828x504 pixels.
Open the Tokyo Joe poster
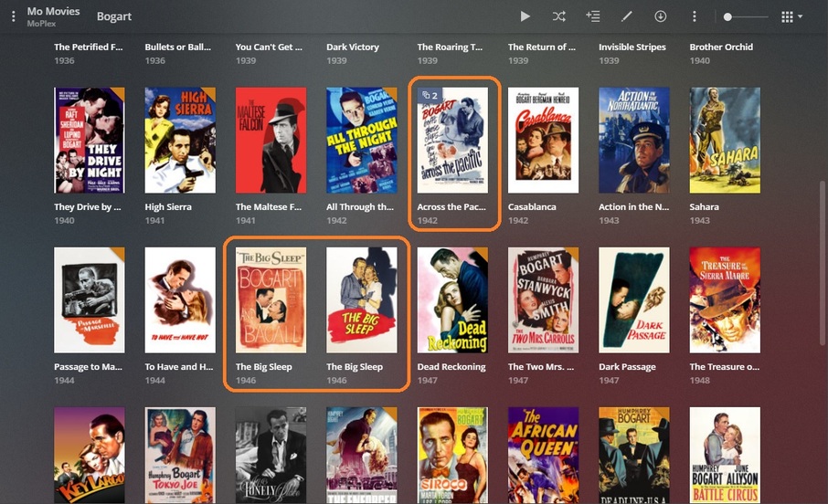(x=180, y=456)
